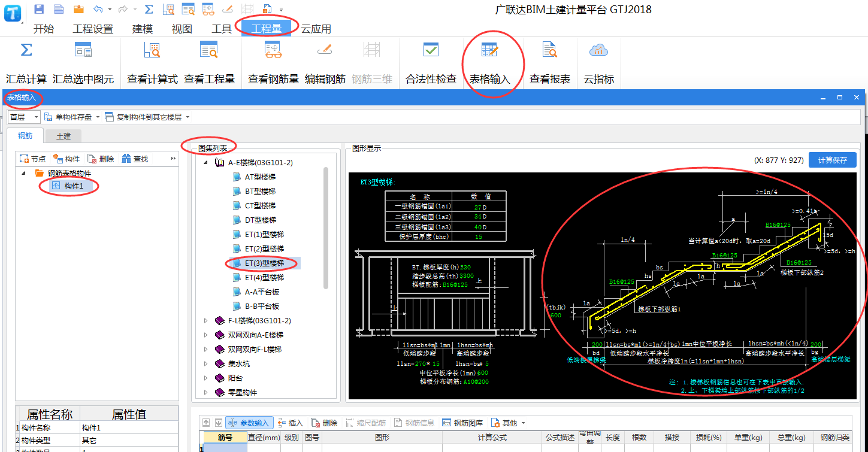Select A-A平台板 in atlas list
The image size is (868, 452).
coord(262,292)
